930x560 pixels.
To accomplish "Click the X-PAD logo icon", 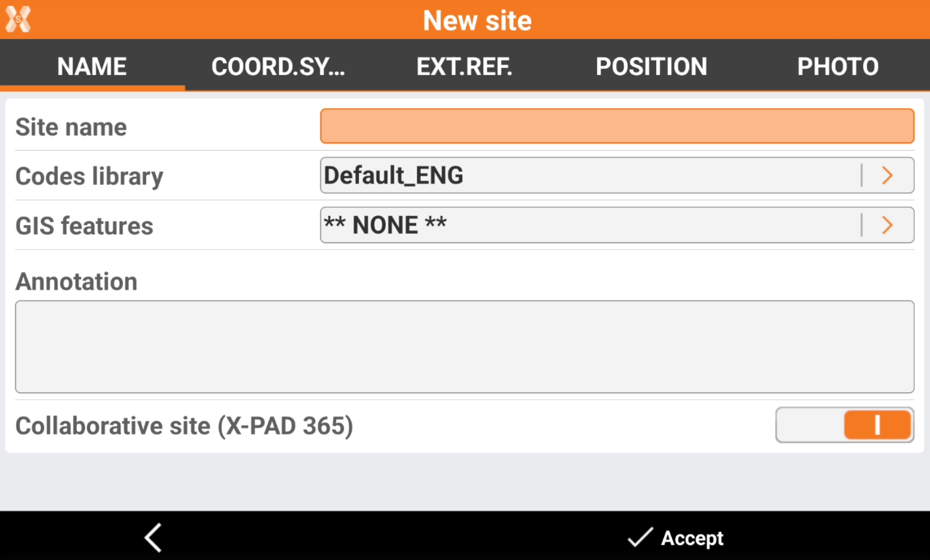I will coord(18,19).
